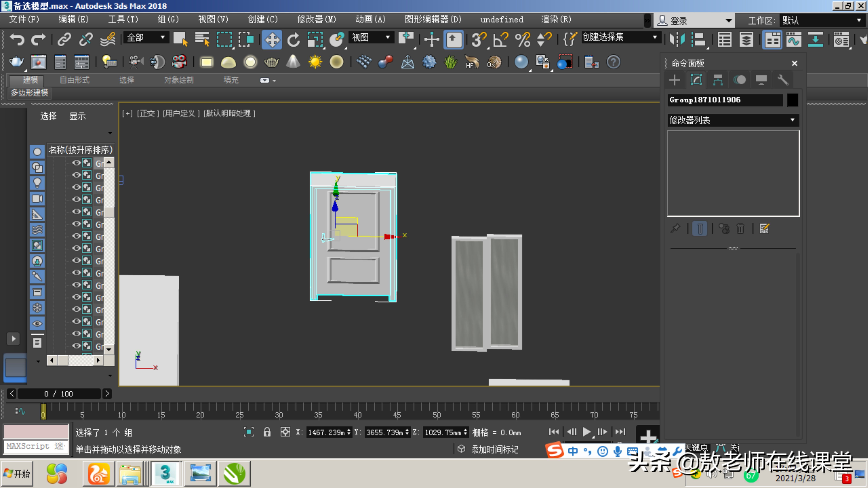868x488 pixels.
Task: Click the Utilities wrench panel icon
Action: point(783,80)
